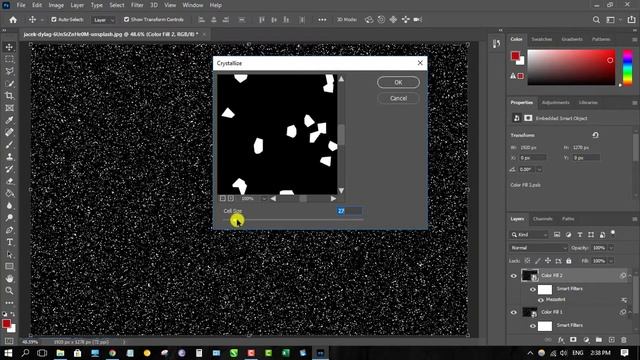Click the search icon in options bar
Screen dimensions: 640x360
point(596,20)
